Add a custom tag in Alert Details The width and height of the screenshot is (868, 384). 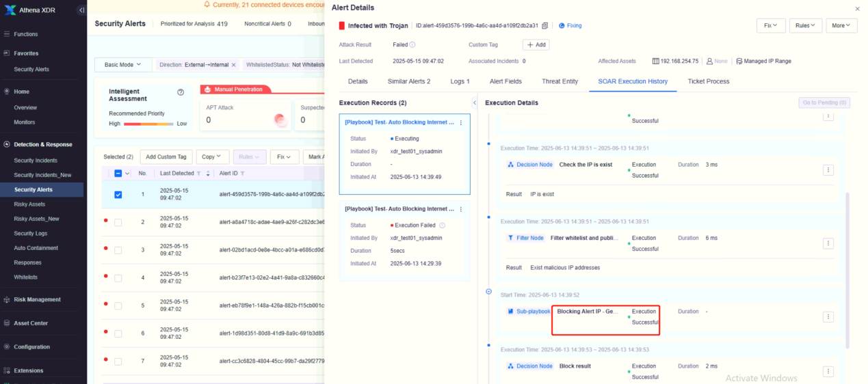(x=536, y=44)
